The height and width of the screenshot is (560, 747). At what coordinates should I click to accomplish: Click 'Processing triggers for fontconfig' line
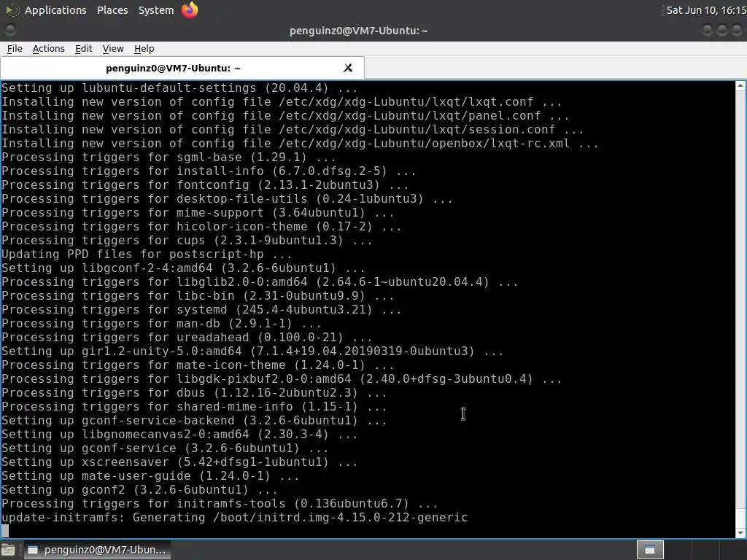pos(205,184)
